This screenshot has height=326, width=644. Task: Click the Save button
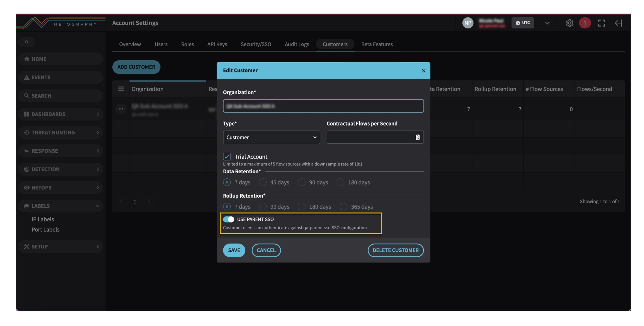(x=234, y=250)
